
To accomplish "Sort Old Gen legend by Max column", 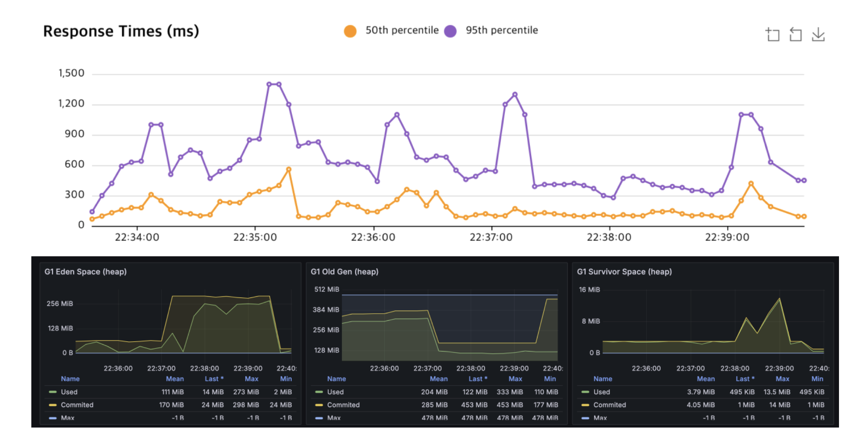I will (515, 379).
